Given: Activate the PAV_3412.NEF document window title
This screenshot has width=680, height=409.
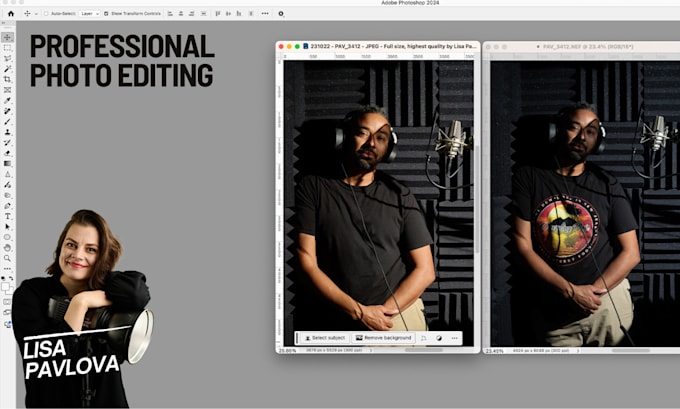Looking at the screenshot, I should tap(588, 46).
